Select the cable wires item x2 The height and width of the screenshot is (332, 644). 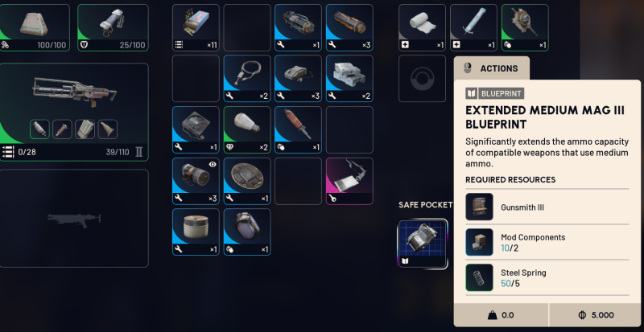click(247, 79)
